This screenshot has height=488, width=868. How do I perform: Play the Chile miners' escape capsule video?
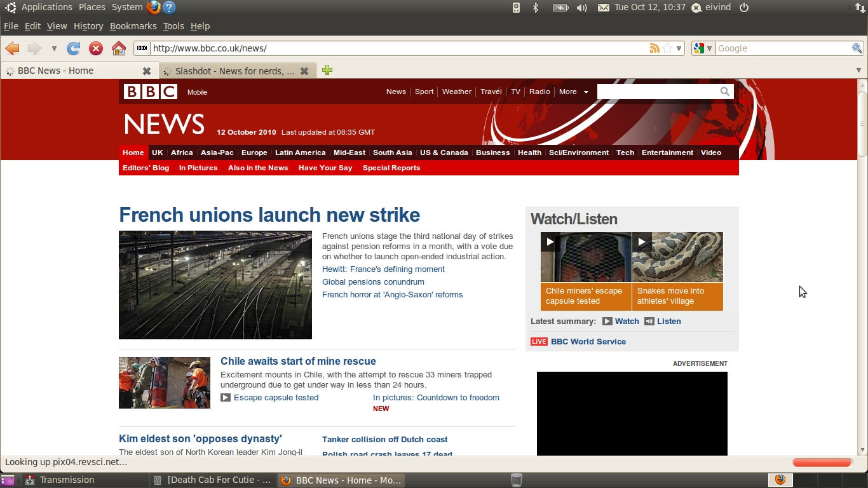click(550, 241)
